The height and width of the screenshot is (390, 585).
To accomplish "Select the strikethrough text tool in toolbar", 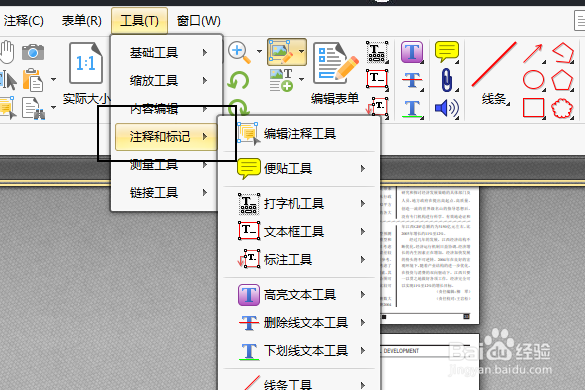I will [x=412, y=80].
